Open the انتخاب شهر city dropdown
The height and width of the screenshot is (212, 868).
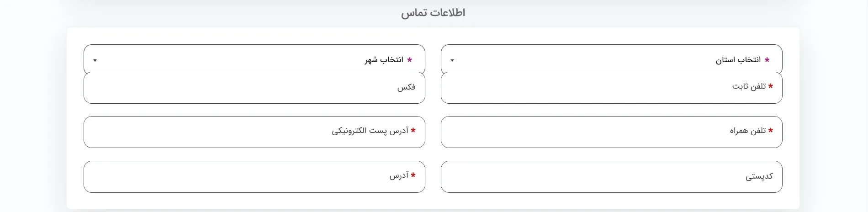(x=254, y=59)
